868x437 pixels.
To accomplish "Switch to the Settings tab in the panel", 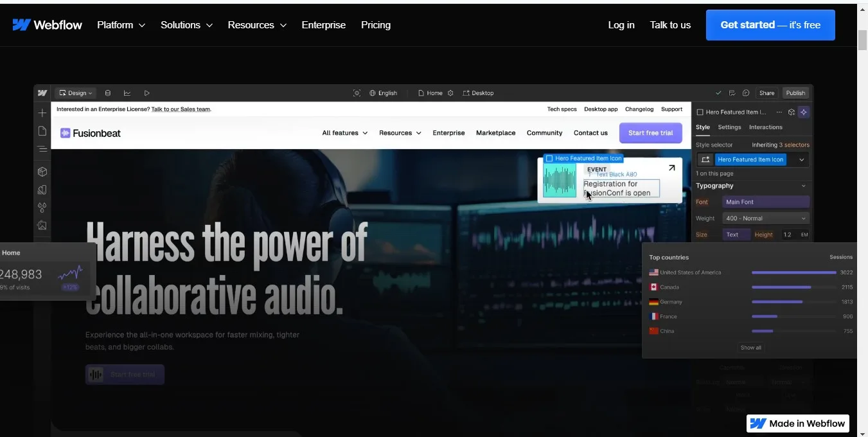I will click(x=729, y=127).
